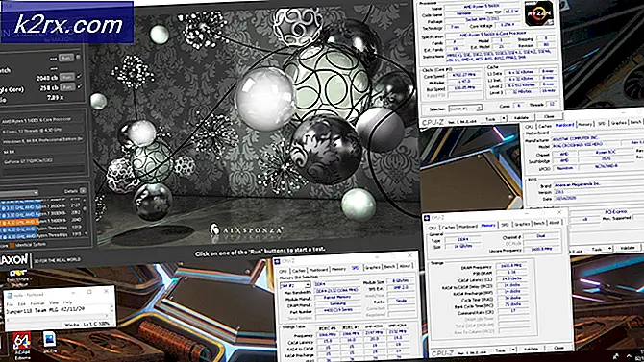This screenshot has width=644, height=362.
Task: Toggle the unchecked box beside the topmost Run
Action: [x=78, y=57]
